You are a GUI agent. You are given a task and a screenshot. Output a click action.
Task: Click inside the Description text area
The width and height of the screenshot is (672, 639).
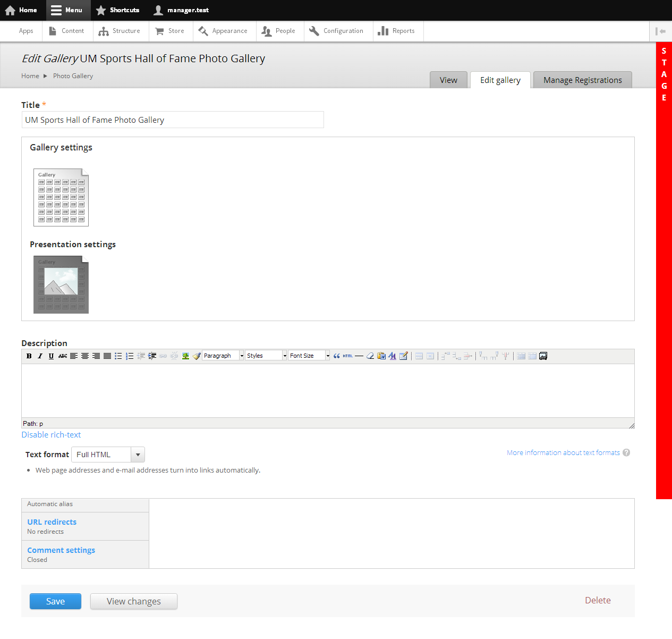coord(328,391)
